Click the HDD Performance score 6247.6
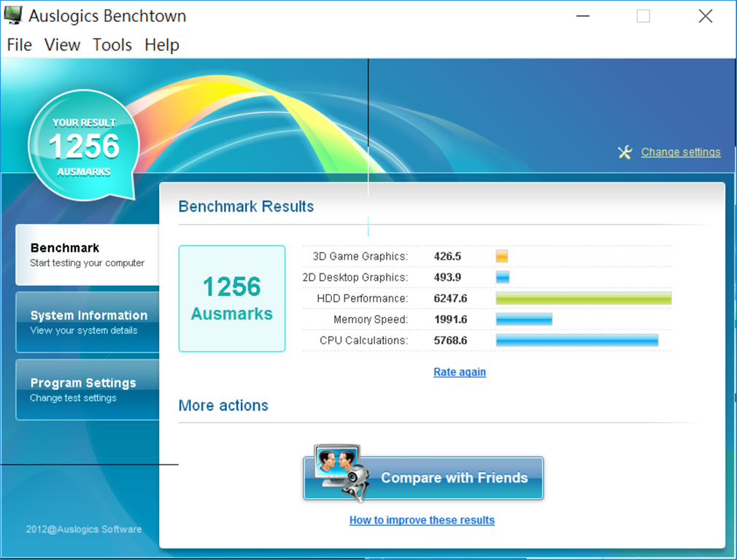This screenshot has height=560, width=737. click(450, 298)
